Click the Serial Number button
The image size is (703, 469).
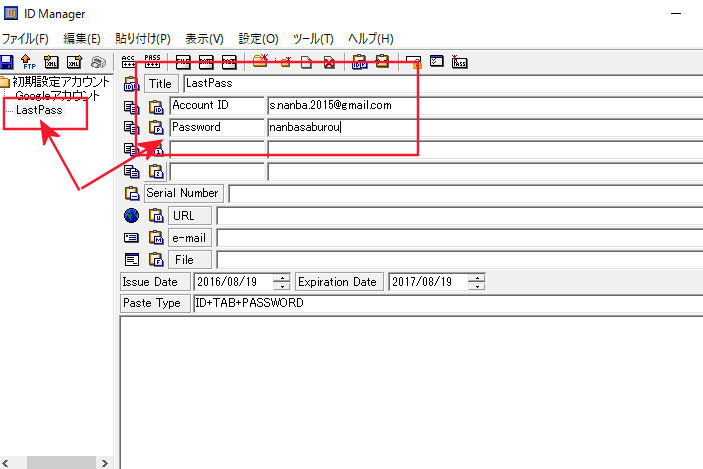(x=183, y=193)
